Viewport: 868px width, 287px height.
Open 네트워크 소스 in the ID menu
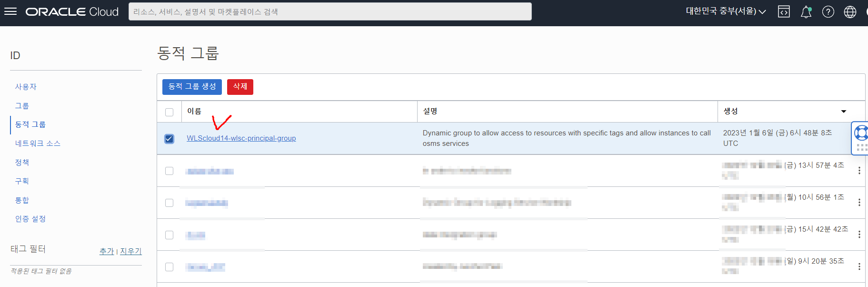[x=38, y=143]
